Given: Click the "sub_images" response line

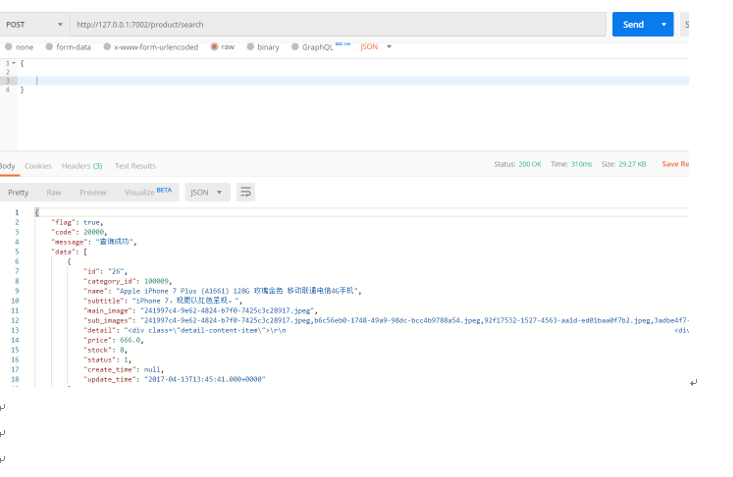Looking at the screenshot, I should coord(386,320).
